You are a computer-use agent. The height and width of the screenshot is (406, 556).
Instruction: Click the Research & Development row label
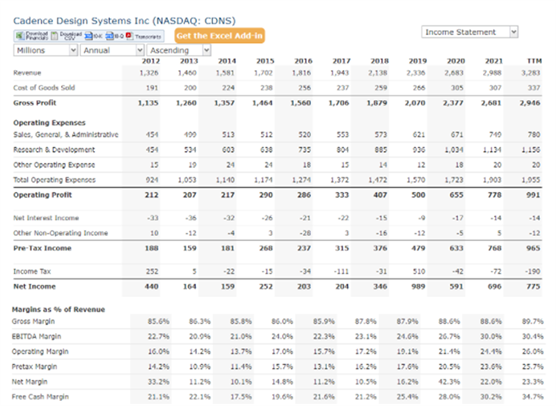point(54,150)
